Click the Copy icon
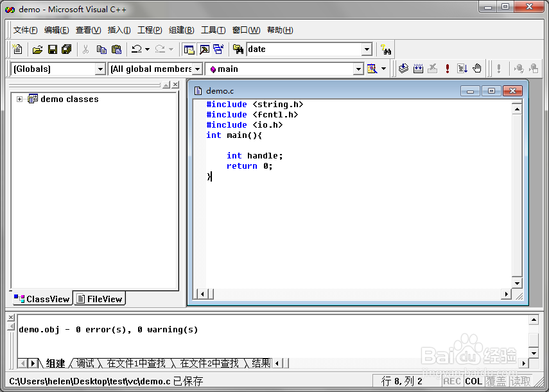This screenshot has height=392, width=549. click(x=101, y=49)
